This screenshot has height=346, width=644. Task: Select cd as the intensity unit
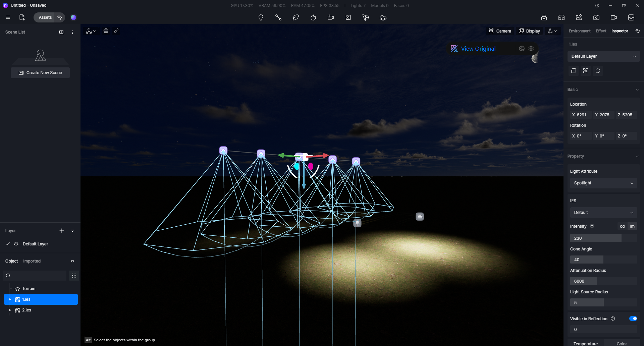pos(622,226)
